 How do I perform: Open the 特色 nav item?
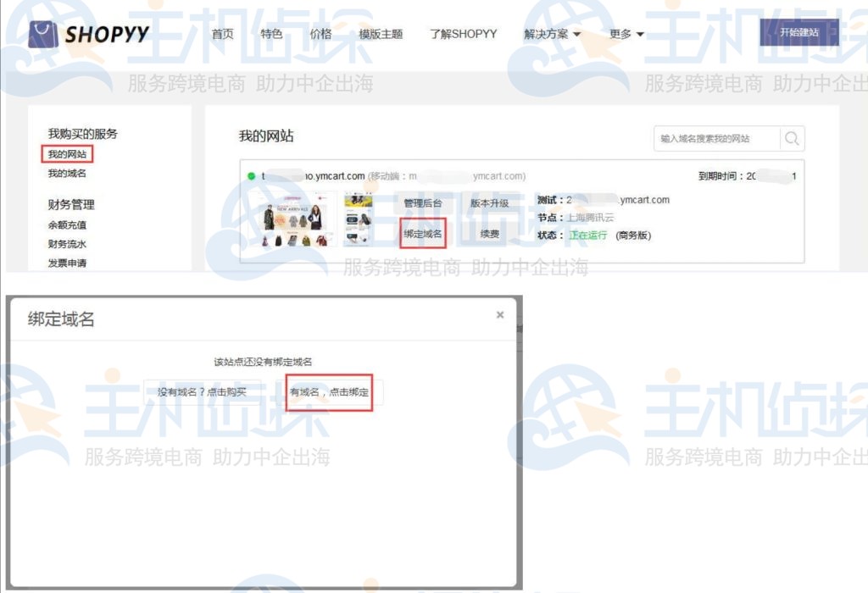click(271, 34)
